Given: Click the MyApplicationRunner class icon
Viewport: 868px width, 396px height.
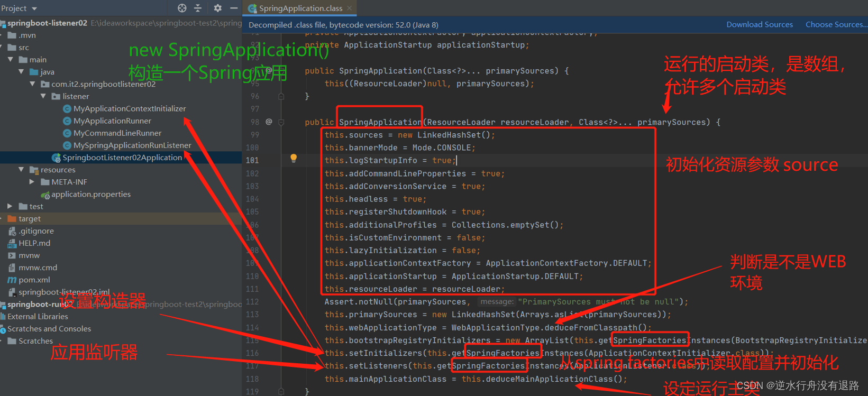Looking at the screenshot, I should (x=67, y=121).
